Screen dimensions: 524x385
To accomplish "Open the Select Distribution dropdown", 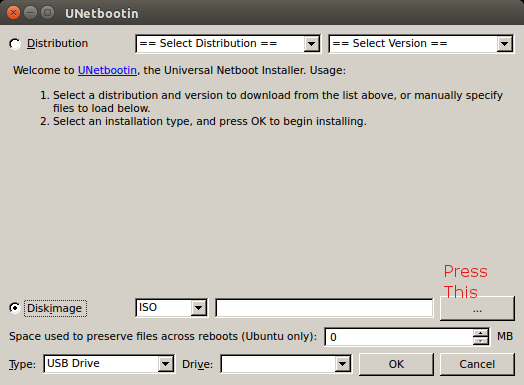I will (228, 44).
